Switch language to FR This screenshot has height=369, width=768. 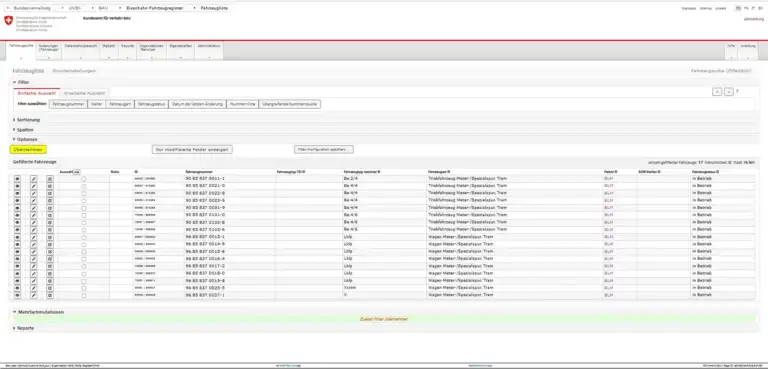click(x=746, y=8)
